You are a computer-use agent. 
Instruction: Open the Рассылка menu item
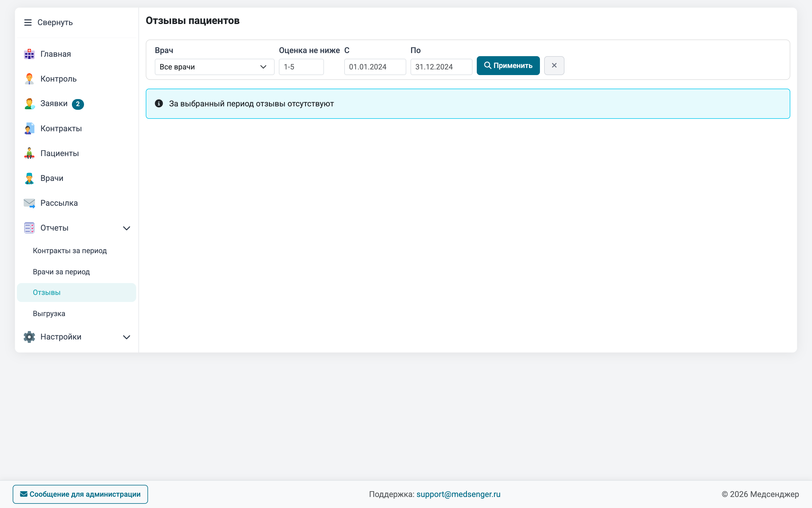[x=76, y=203]
